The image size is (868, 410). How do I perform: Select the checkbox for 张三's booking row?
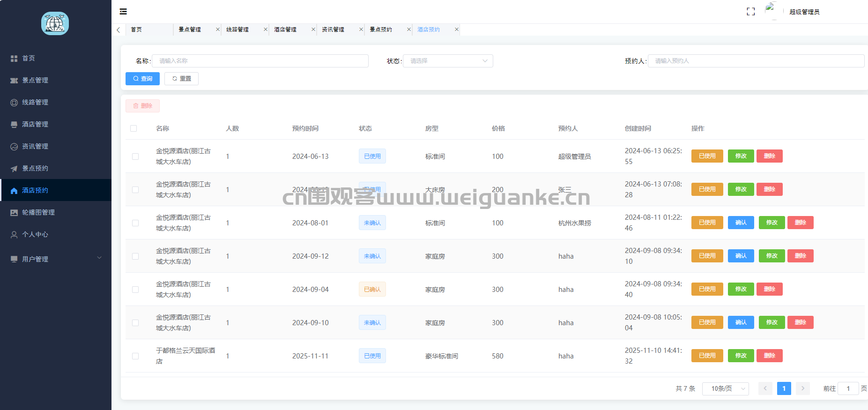tap(135, 190)
